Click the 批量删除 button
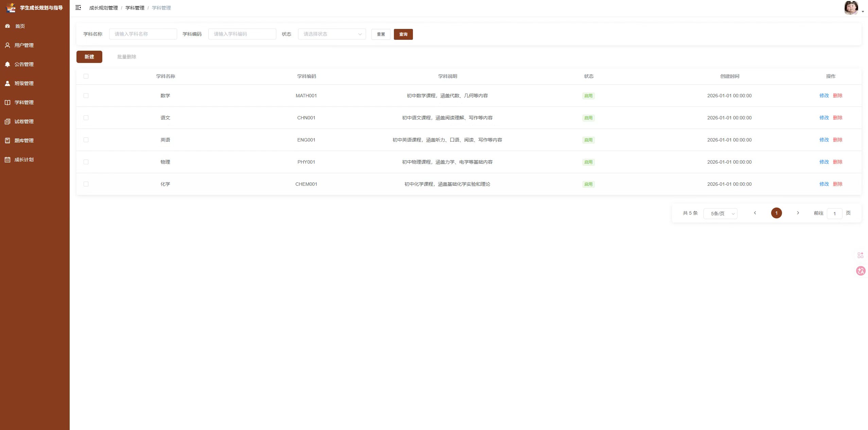Image resolution: width=868 pixels, height=430 pixels. [126, 57]
